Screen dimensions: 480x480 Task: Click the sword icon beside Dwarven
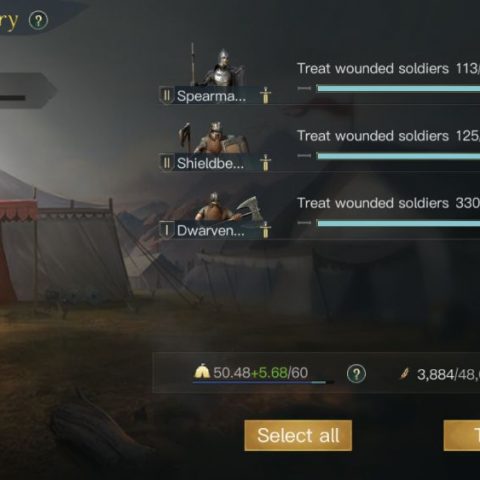pos(265,230)
